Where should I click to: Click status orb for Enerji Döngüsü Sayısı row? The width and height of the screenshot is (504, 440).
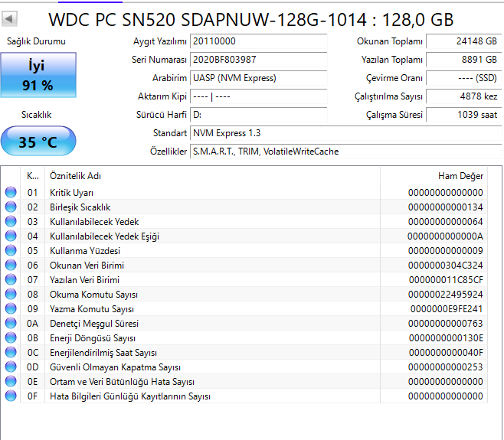[11, 337]
